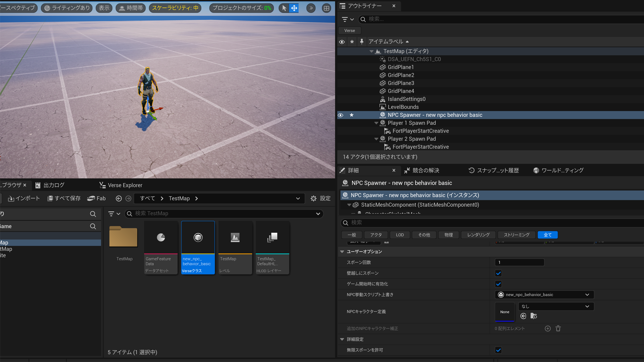Collapse Player 2 Spawn Pad children
Image resolution: width=644 pixels, height=362 pixels.
(x=376, y=139)
